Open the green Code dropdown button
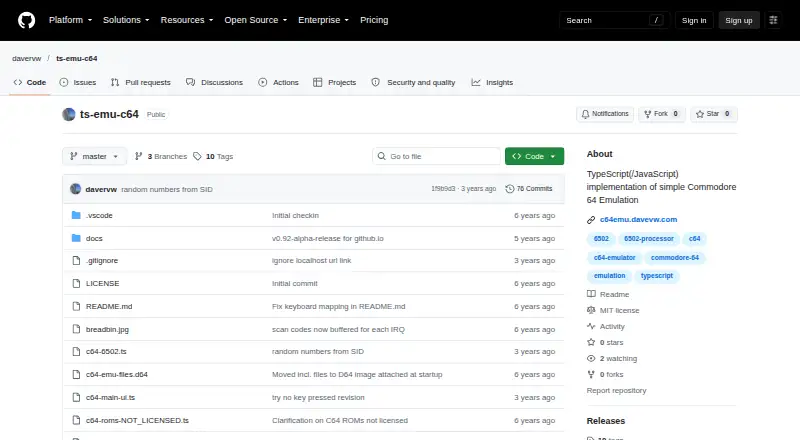800x440 pixels. (x=534, y=156)
